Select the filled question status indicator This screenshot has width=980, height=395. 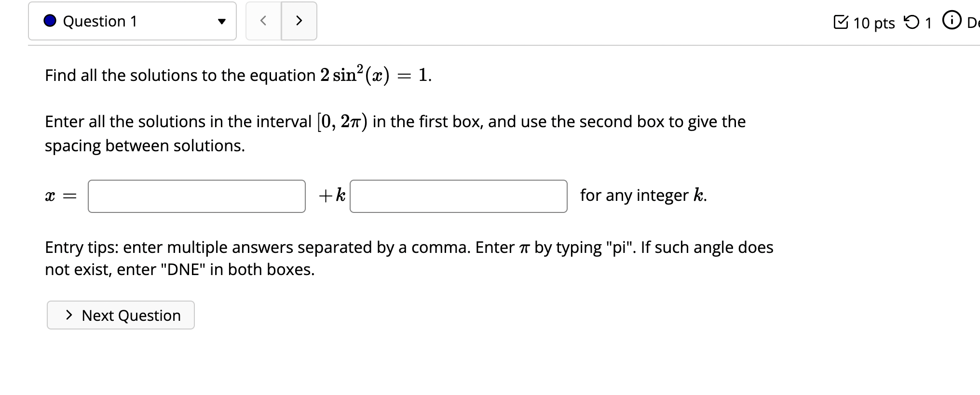click(x=50, y=21)
